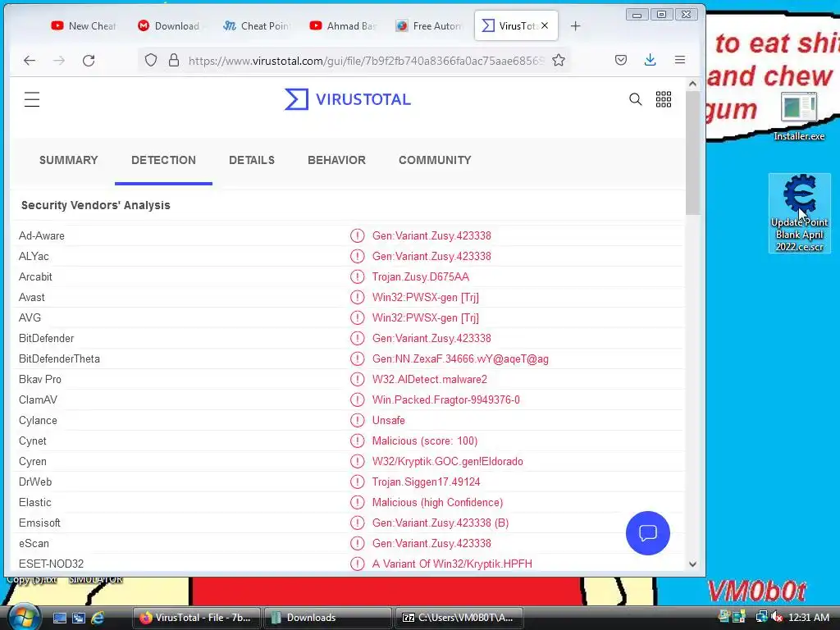Image resolution: width=840 pixels, height=630 pixels.
Task: Open a new tab with the plus button
Action: [x=575, y=25]
